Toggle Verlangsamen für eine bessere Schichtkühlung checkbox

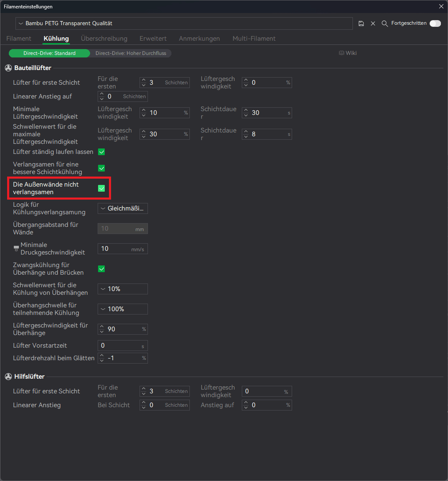pyautogui.click(x=101, y=169)
